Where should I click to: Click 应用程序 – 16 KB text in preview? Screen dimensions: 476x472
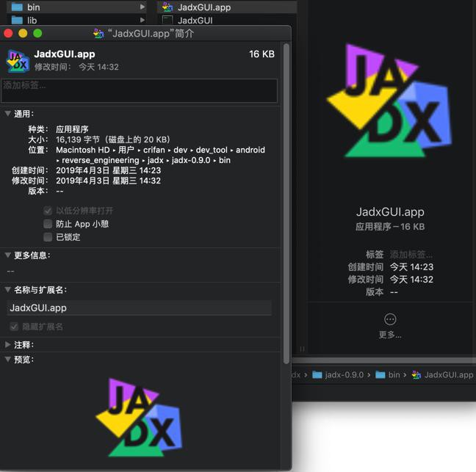[390, 227]
